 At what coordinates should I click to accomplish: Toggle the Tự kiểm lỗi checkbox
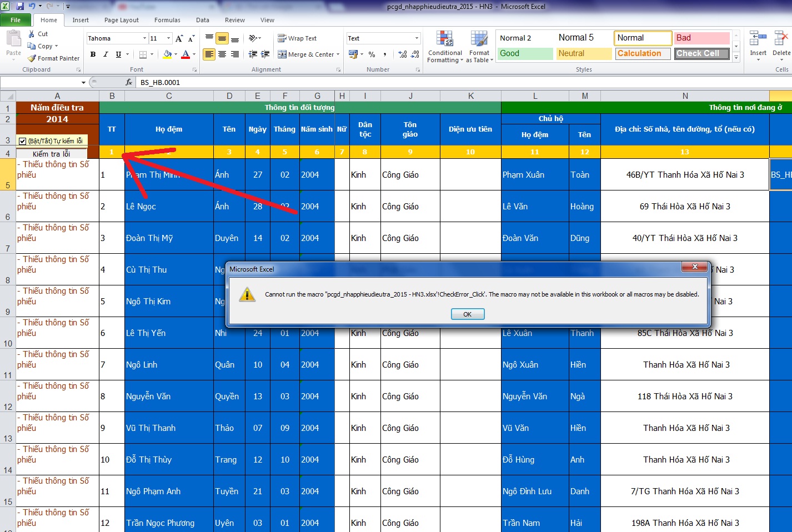(23, 141)
